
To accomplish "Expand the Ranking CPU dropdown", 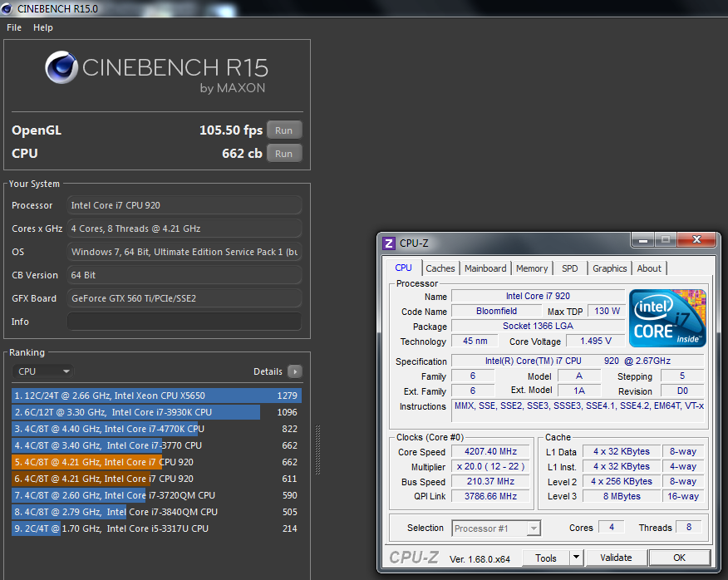I will click(43, 371).
